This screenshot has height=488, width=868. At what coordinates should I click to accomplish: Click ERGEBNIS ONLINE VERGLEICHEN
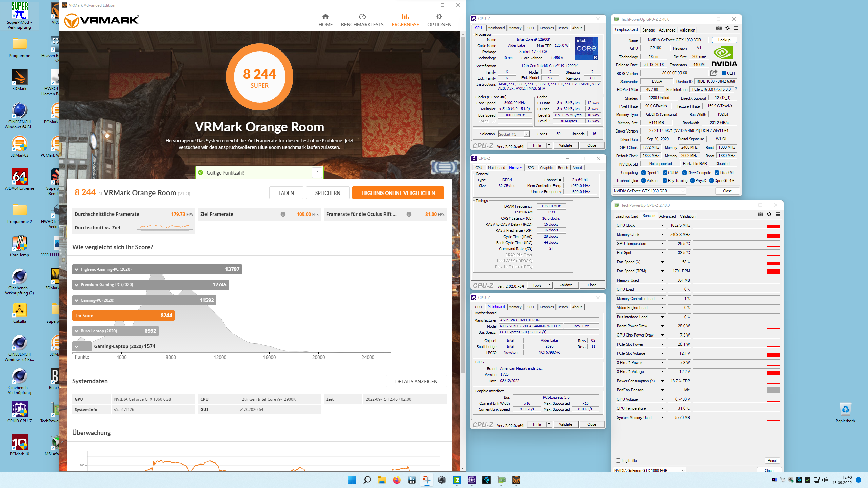point(398,193)
